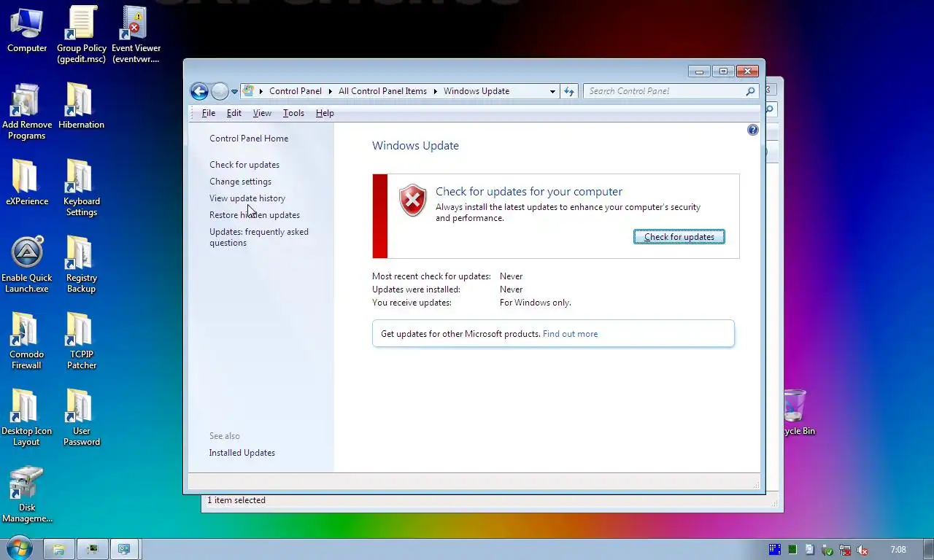Click the search magnifier icon
Image resolution: width=934 pixels, height=560 pixels.
coord(750,91)
